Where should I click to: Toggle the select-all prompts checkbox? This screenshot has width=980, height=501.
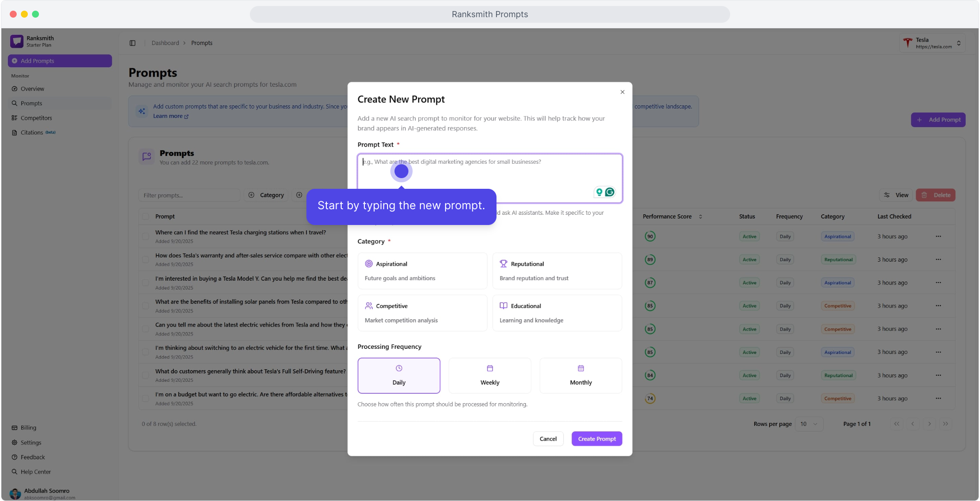click(x=146, y=217)
